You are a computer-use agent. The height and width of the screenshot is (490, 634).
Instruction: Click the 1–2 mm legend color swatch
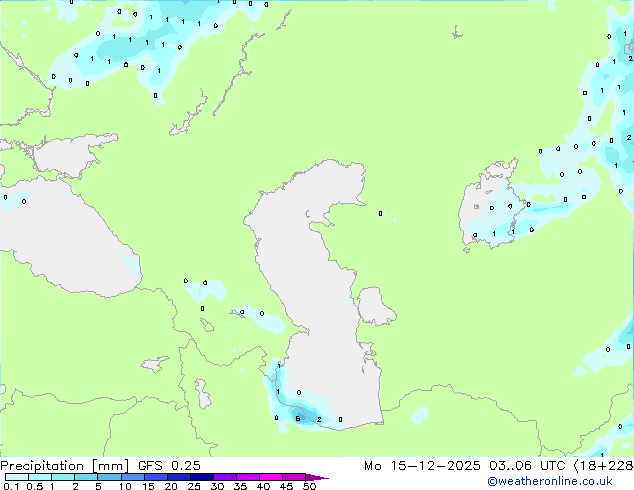point(63,477)
